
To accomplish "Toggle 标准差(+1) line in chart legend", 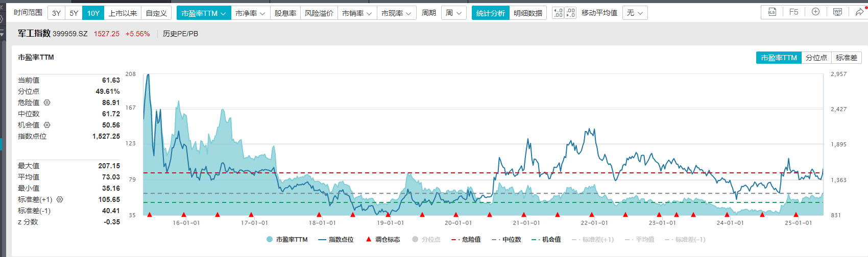I will [593, 239].
